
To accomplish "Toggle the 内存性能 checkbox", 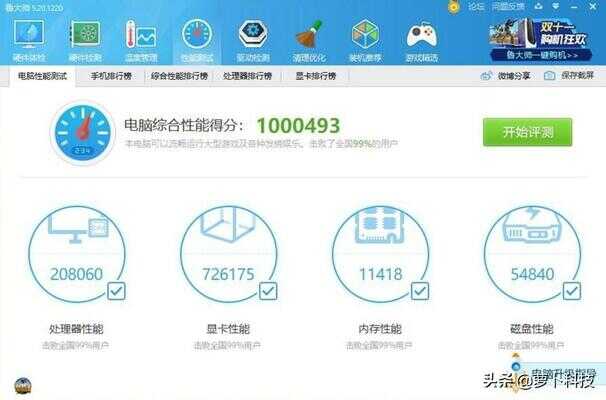I will coord(420,291).
